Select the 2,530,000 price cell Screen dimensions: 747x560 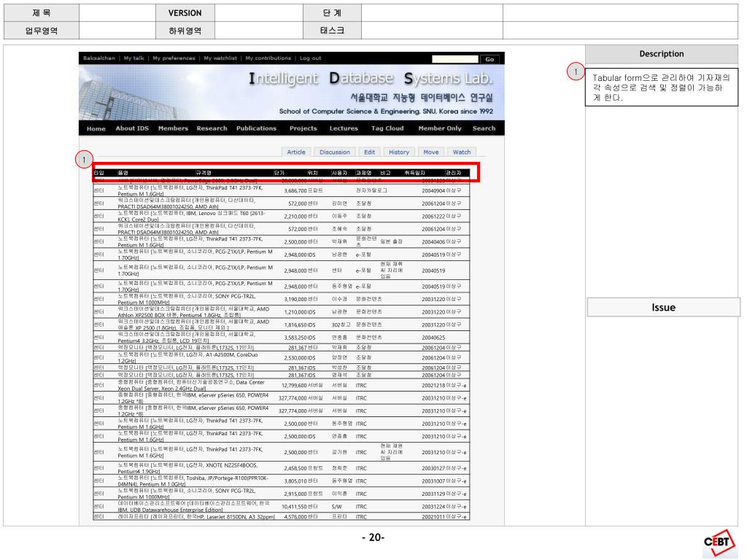pyautogui.click(x=295, y=357)
